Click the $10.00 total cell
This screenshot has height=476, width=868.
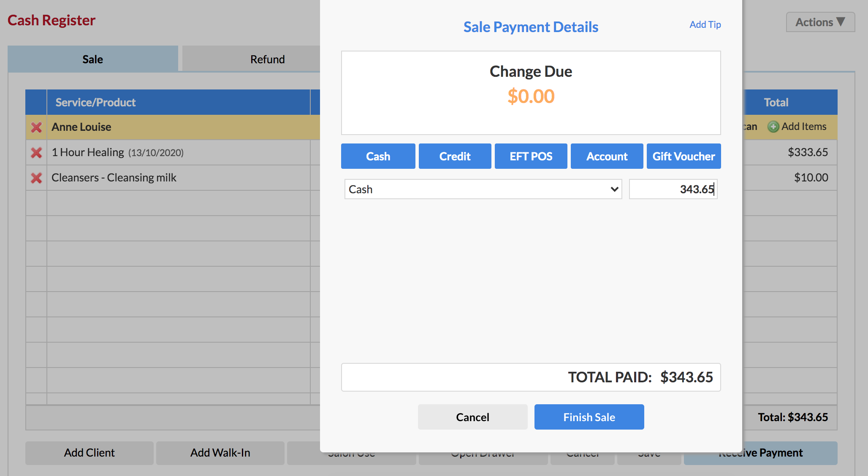click(x=811, y=178)
